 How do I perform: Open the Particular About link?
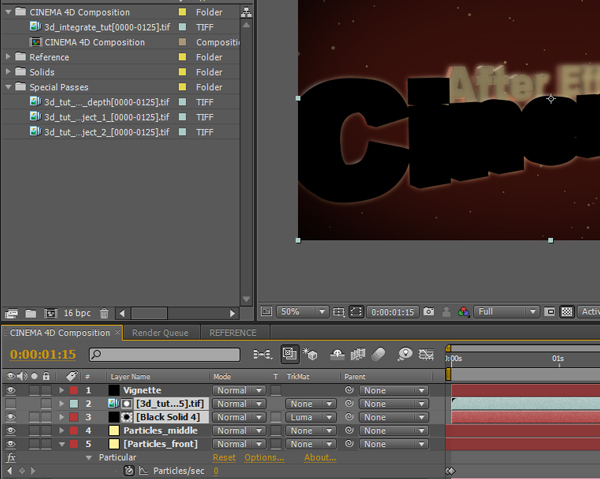coord(320,458)
